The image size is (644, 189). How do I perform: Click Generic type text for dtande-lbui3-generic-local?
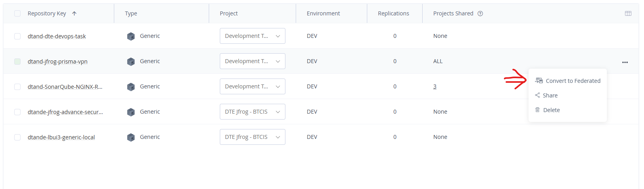[150, 137]
